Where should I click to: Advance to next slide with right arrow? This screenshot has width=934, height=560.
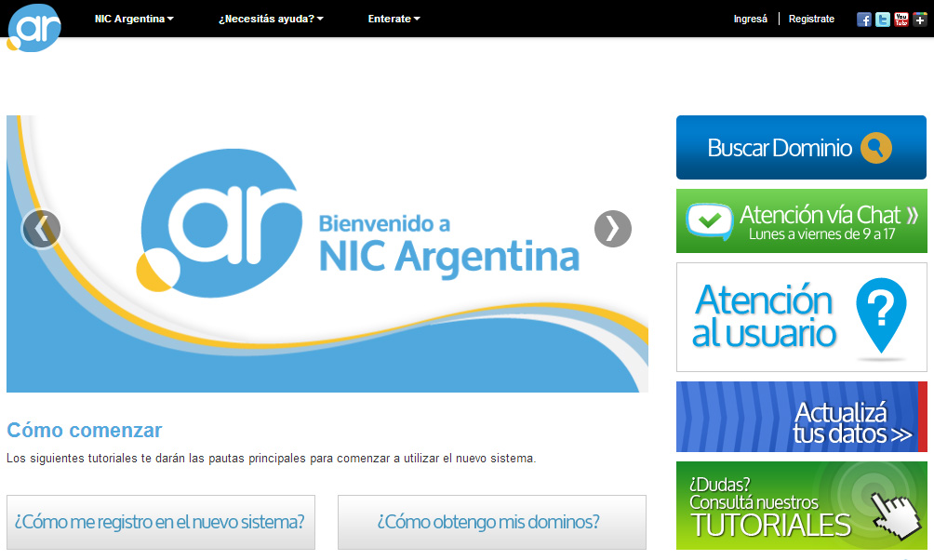pos(613,229)
